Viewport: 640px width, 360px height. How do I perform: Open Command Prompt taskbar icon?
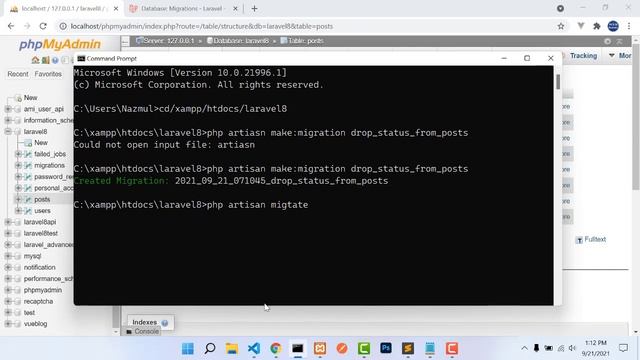click(x=298, y=349)
